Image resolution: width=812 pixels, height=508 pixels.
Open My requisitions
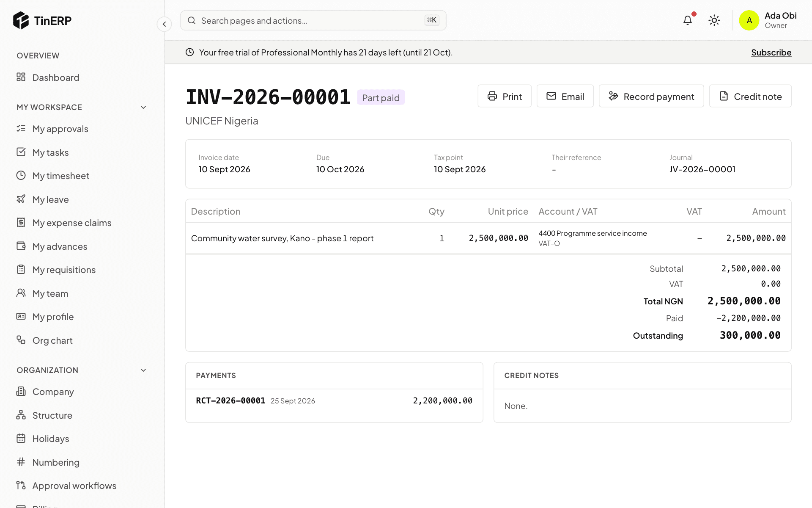pyautogui.click(x=82, y=270)
